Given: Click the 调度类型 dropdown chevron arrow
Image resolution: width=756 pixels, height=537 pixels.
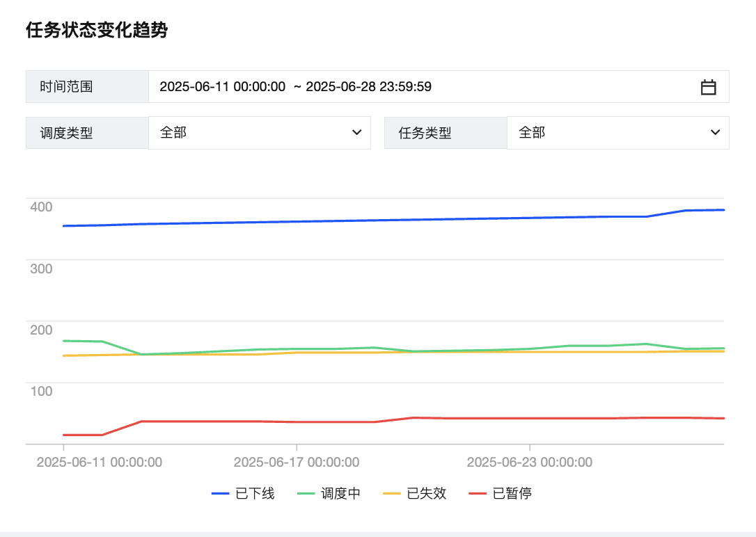Looking at the screenshot, I should pyautogui.click(x=357, y=132).
